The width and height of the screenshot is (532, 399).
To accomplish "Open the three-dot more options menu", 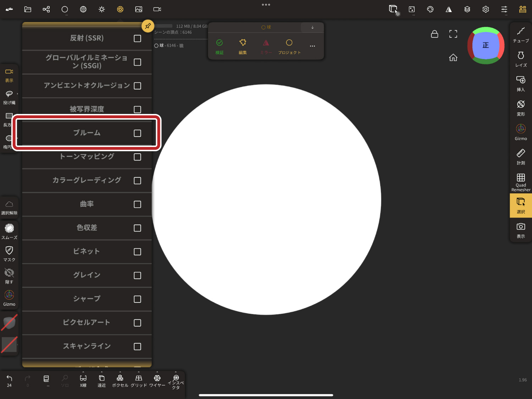I will pyautogui.click(x=312, y=46).
